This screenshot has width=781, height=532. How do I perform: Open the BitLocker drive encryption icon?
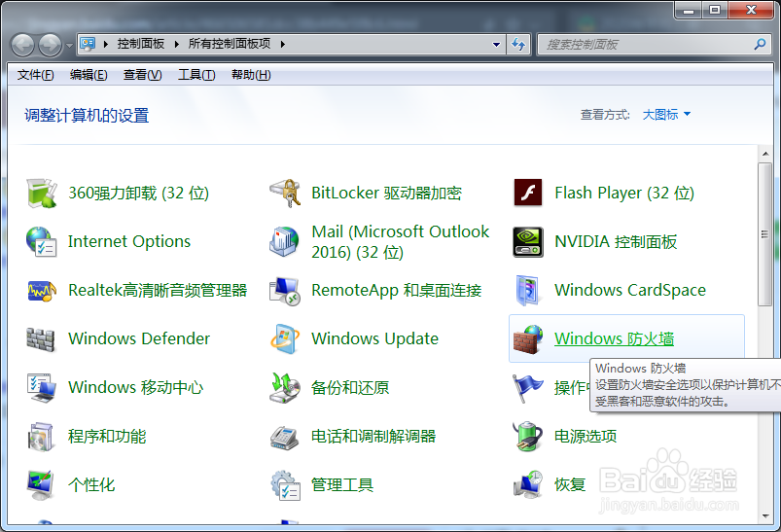[x=285, y=194]
